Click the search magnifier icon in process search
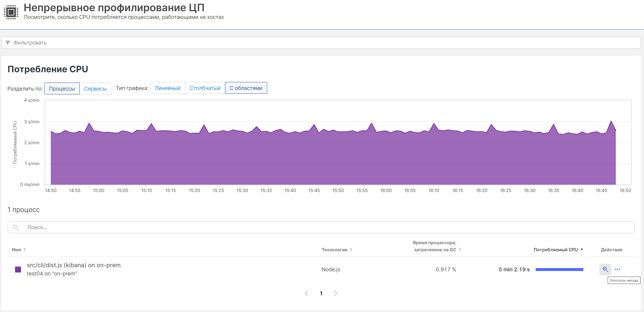 16,227
